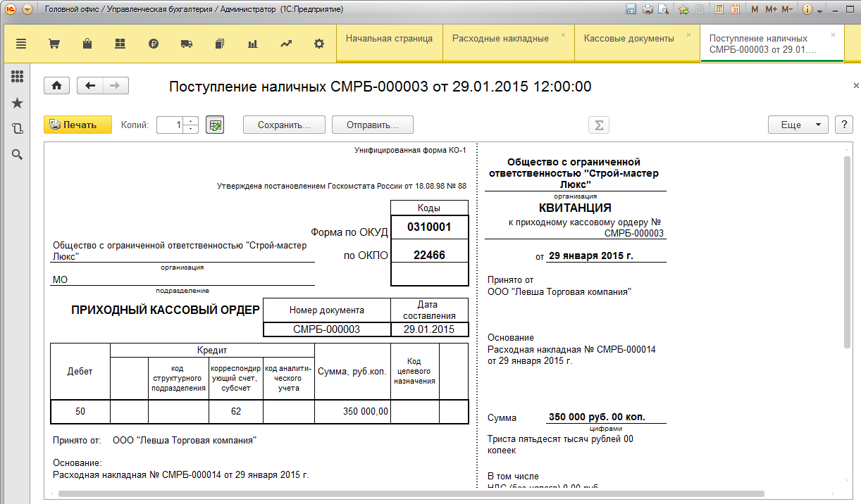This screenshot has width=861, height=504.
Task: Open the info help icon in title bar
Action: pyautogui.click(x=807, y=10)
